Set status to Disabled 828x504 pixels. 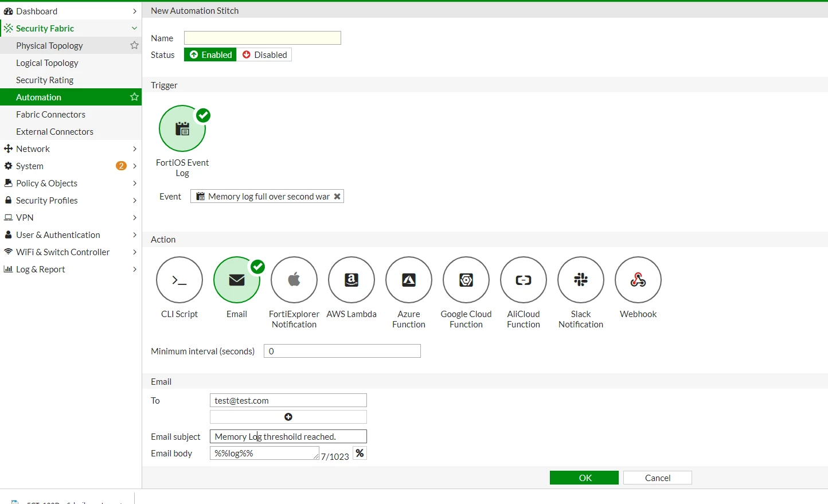pos(264,54)
